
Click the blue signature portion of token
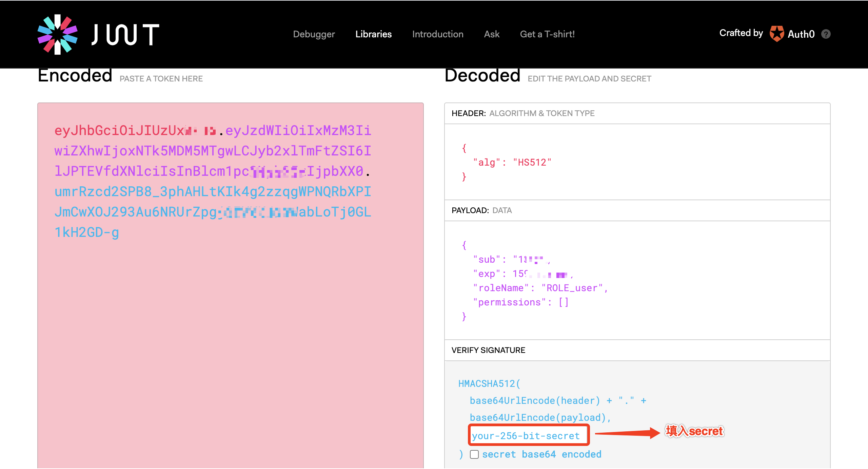212,192
